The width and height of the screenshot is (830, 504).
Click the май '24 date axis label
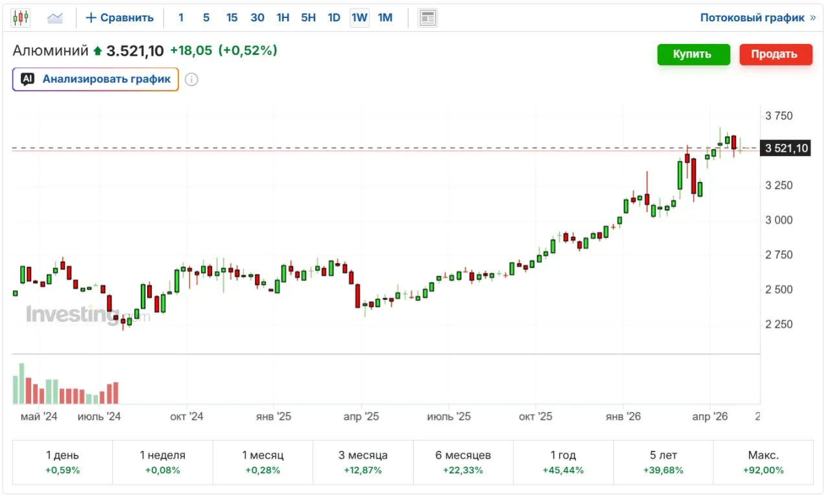click(x=39, y=416)
